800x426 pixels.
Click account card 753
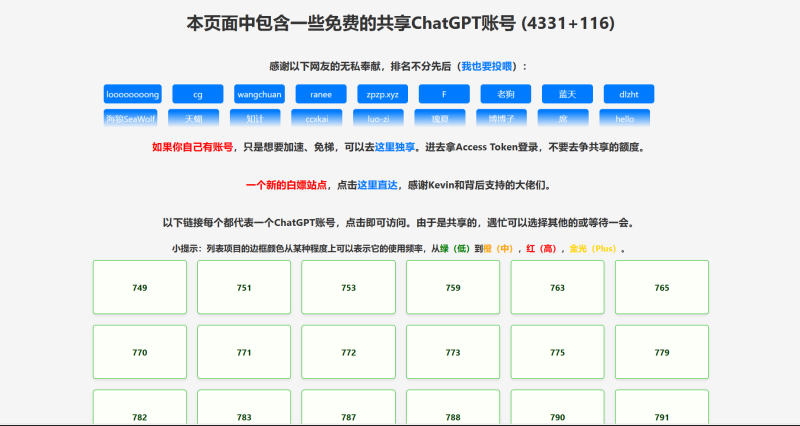348,287
